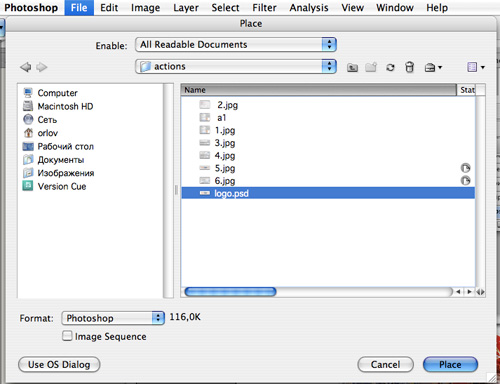The width and height of the screenshot is (500, 384).
Task: Open Рабочий стол folder
Action: [x=58, y=146]
